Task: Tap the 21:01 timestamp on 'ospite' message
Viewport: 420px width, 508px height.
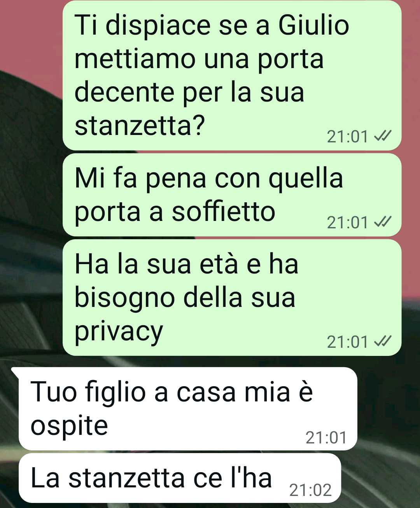Action: (326, 438)
